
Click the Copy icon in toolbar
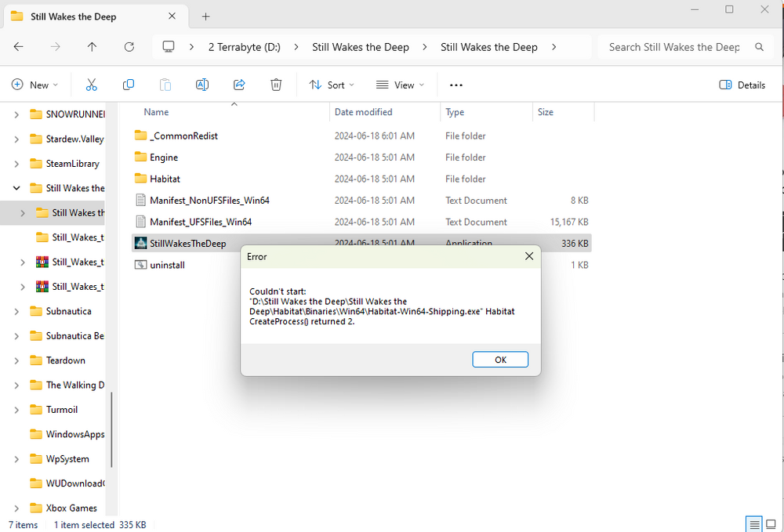128,85
